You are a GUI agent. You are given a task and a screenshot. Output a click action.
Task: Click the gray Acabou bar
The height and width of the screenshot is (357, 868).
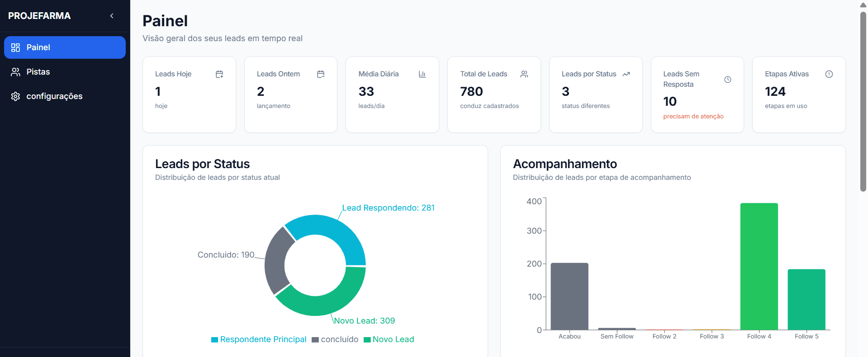569,296
